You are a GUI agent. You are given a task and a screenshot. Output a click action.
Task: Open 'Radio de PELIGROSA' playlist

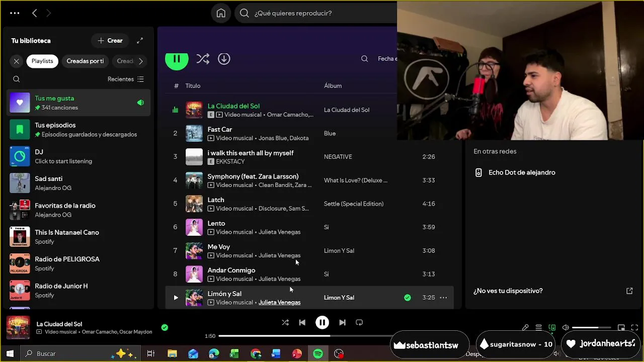78,263
